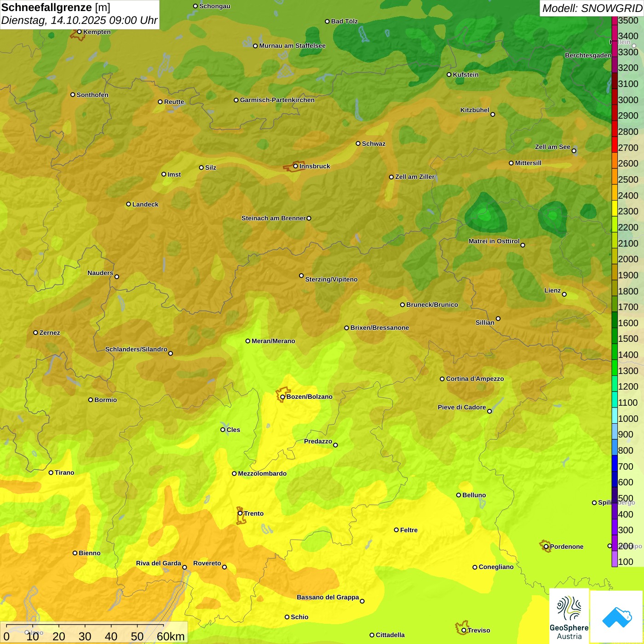Click the Schneefallgrenze [m] title

click(56, 7)
